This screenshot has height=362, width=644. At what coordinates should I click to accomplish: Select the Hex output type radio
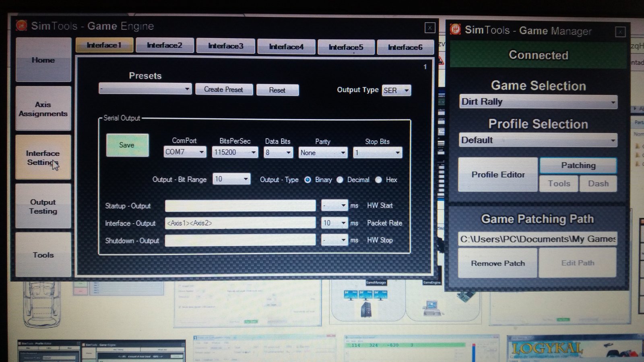(x=378, y=180)
